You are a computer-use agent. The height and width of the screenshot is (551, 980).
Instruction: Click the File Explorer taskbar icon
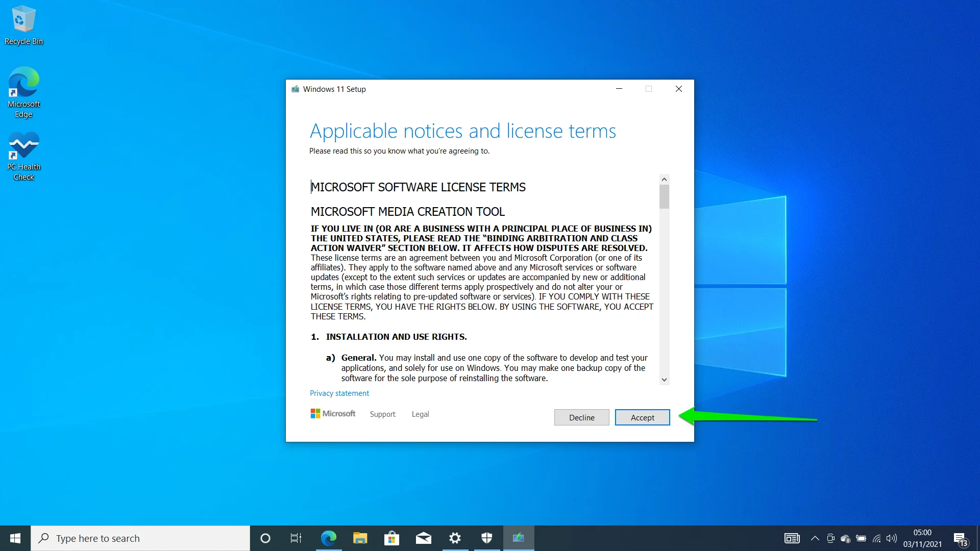360,538
